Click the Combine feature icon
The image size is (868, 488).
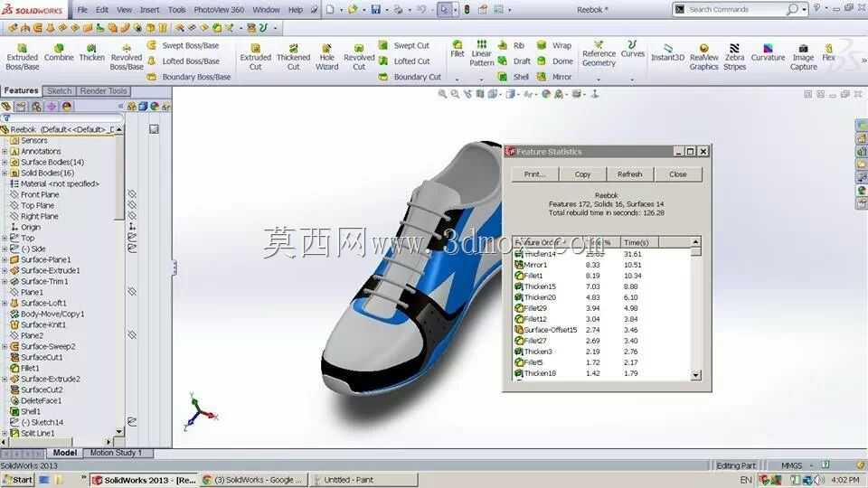tap(59, 52)
